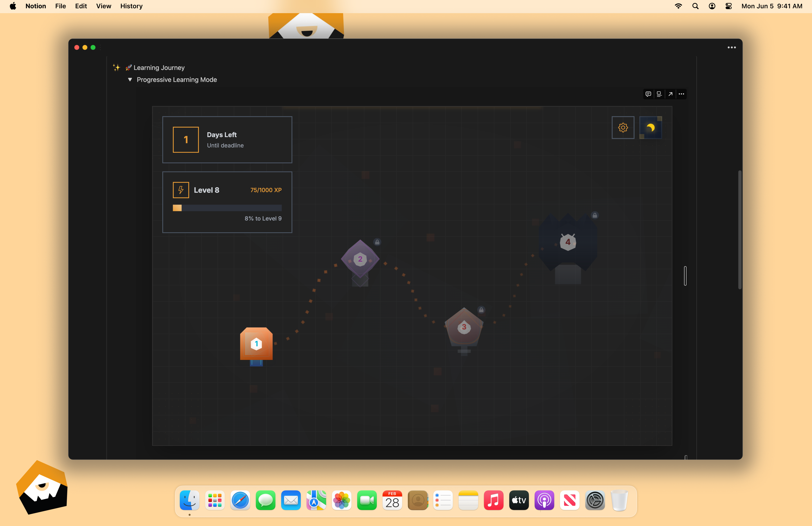This screenshot has width=812, height=526.
Task: Click the 8% to Level 9 label
Action: (x=263, y=218)
